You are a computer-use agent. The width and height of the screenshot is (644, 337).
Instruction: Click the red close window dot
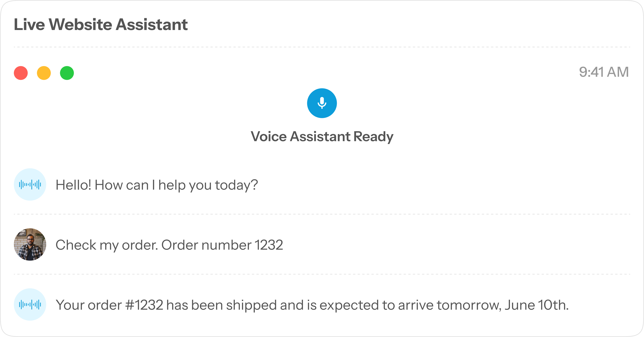point(21,73)
